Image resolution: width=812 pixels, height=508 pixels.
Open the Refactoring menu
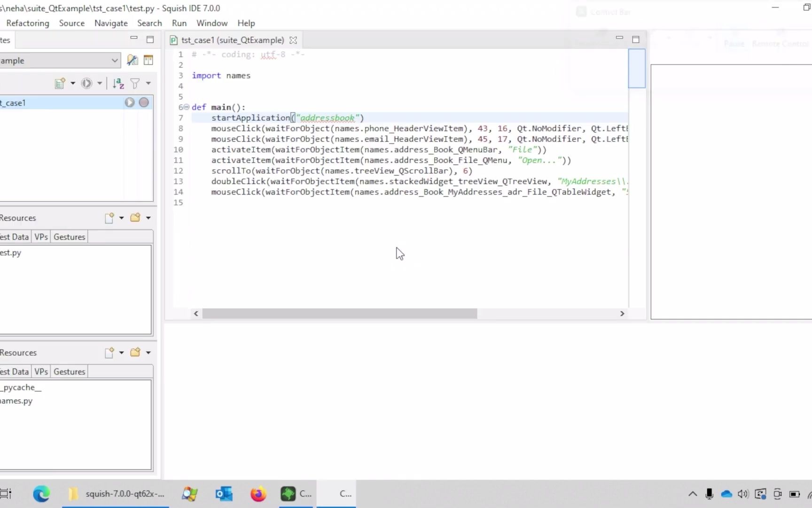point(28,23)
